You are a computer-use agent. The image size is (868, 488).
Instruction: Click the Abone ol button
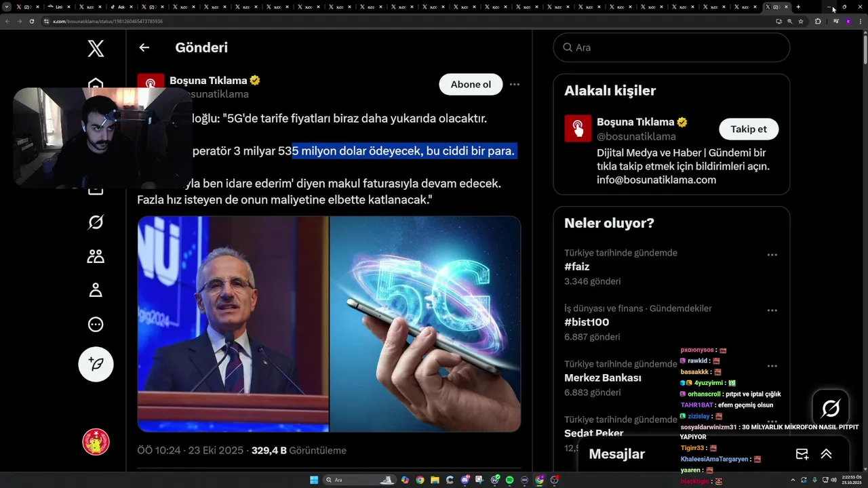click(471, 85)
